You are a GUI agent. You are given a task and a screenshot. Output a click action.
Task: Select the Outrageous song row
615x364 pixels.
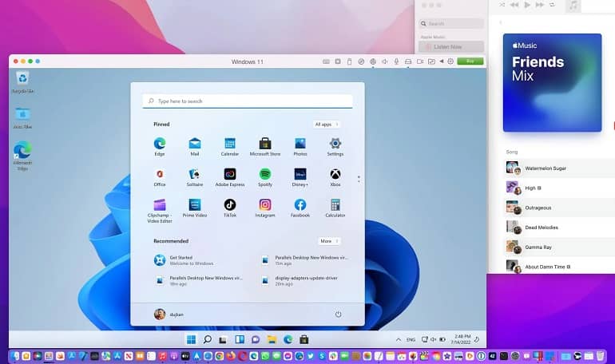pyautogui.click(x=559, y=208)
